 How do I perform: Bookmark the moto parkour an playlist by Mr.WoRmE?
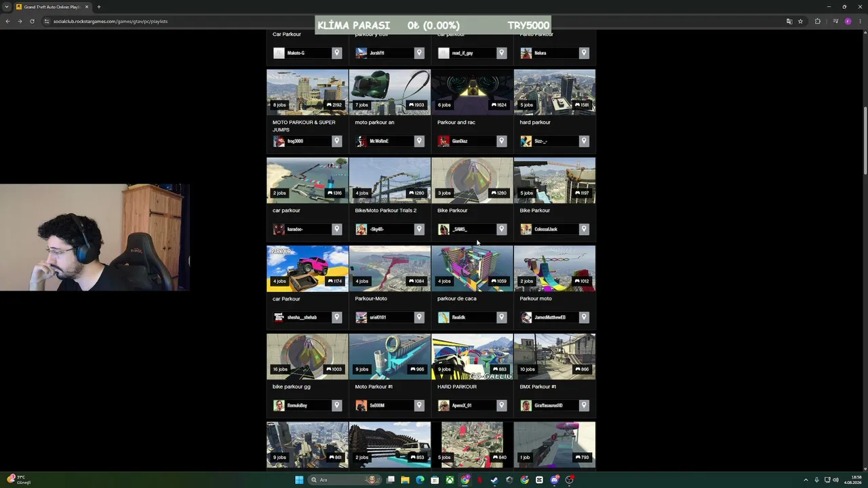(419, 141)
